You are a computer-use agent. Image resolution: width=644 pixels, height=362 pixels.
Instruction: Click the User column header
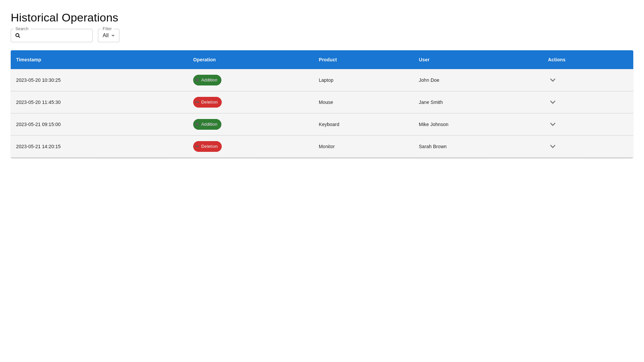click(x=424, y=60)
